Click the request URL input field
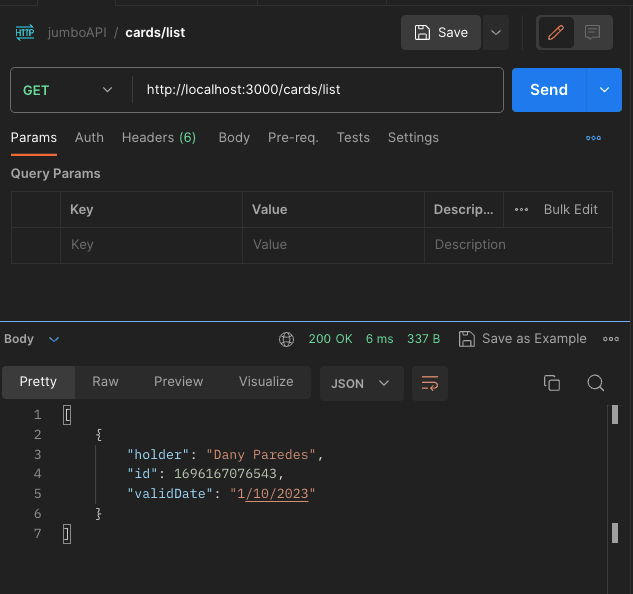This screenshot has height=594, width=633. coord(318,90)
